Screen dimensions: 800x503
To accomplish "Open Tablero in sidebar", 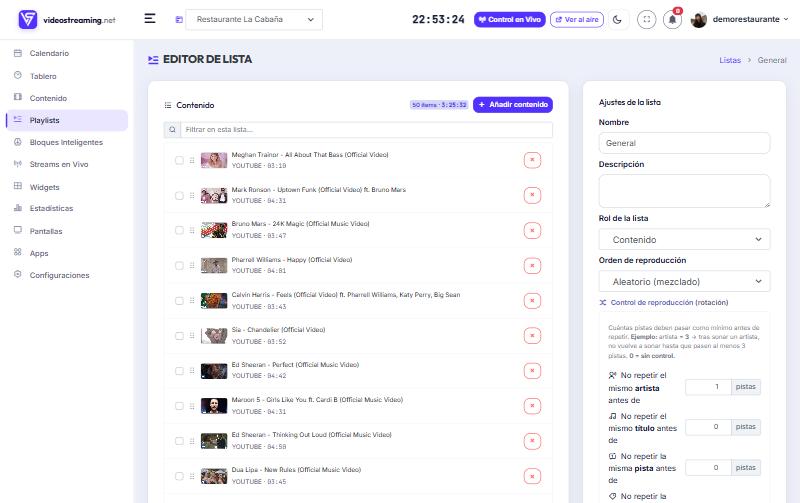I will [x=43, y=76].
